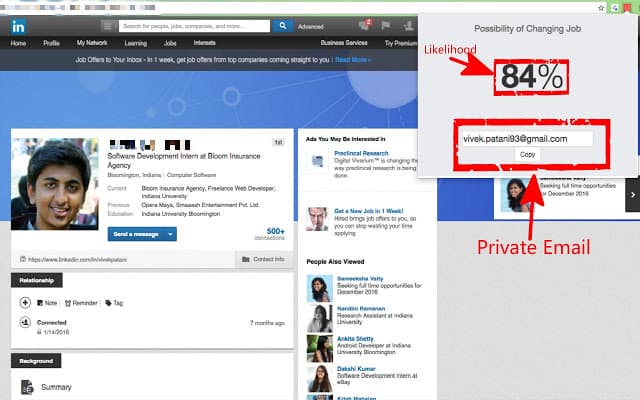Open Dakshi Kumar's profile link
640x400 pixels.
click(x=356, y=369)
